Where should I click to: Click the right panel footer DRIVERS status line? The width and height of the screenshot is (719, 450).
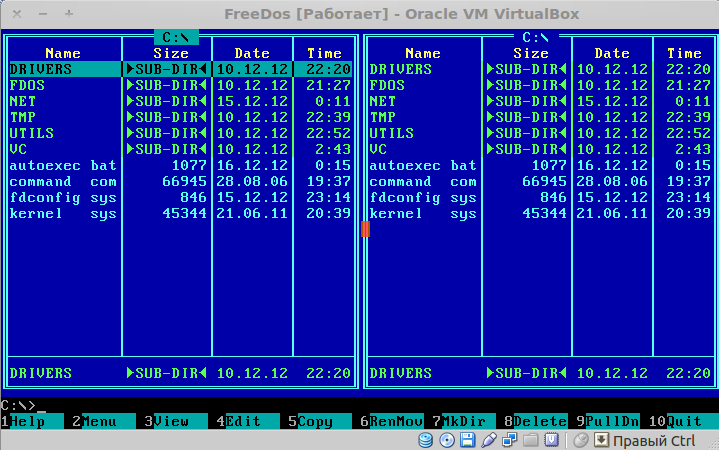[541, 373]
